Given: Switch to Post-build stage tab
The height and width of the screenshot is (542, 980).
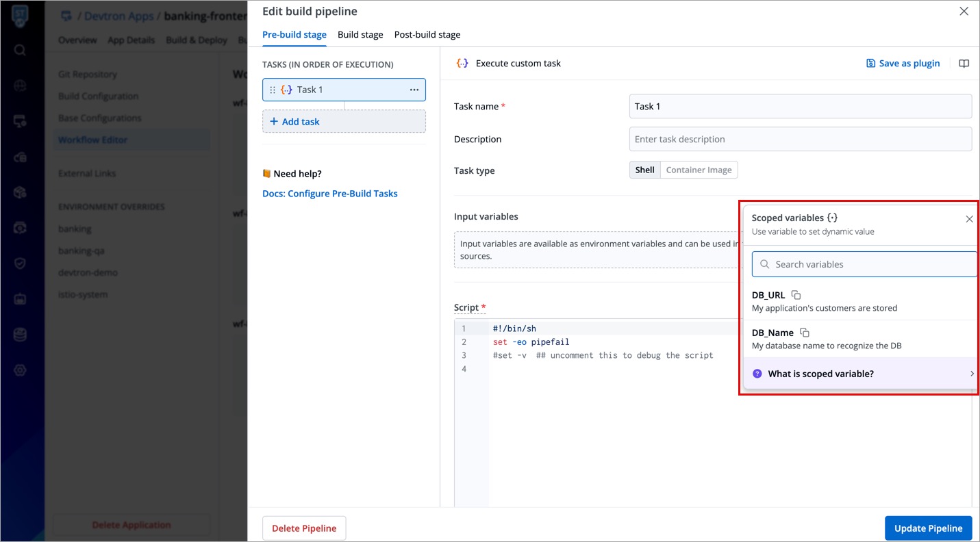Looking at the screenshot, I should [x=427, y=35].
